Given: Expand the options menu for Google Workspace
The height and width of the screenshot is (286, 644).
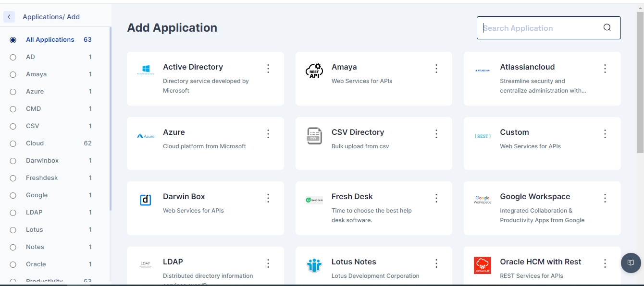Looking at the screenshot, I should coord(605,198).
